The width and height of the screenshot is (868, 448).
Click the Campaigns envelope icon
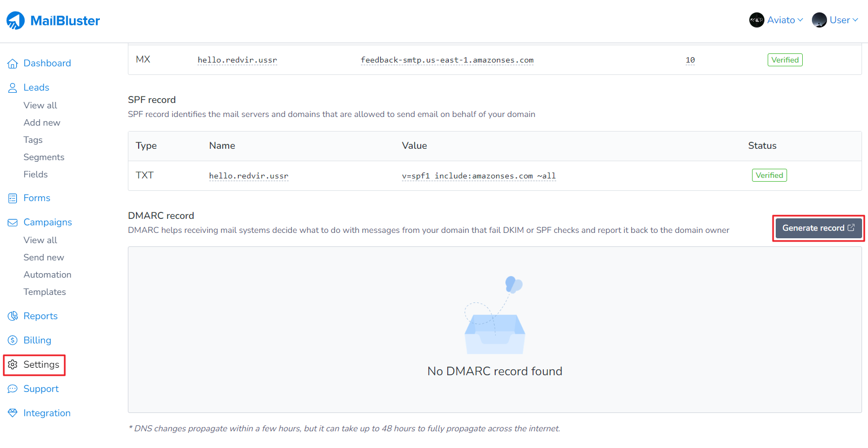[x=12, y=223]
